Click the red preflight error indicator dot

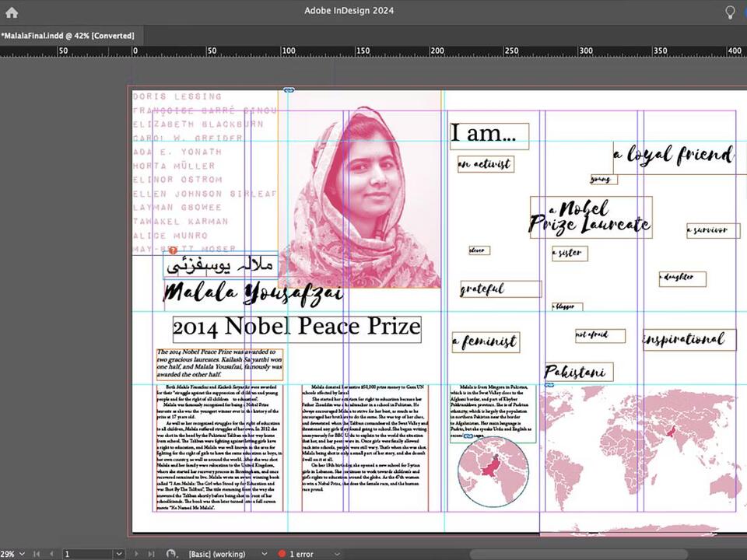[282, 554]
